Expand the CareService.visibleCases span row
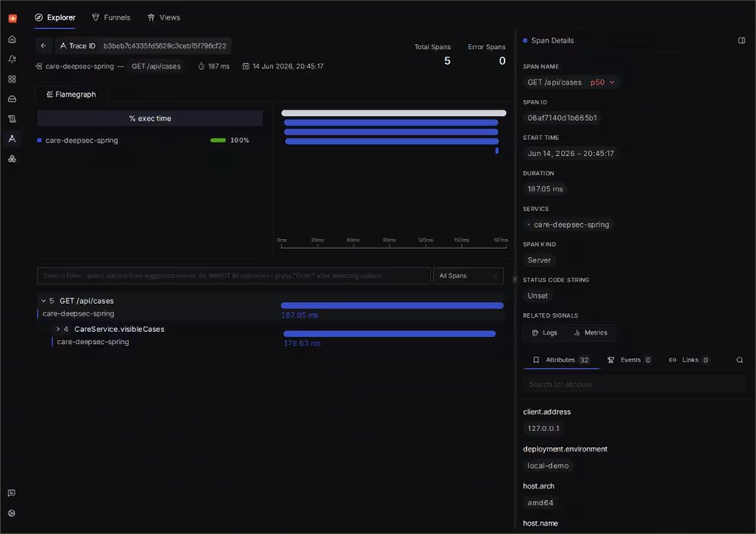Image resolution: width=756 pixels, height=534 pixels. pyautogui.click(x=58, y=329)
